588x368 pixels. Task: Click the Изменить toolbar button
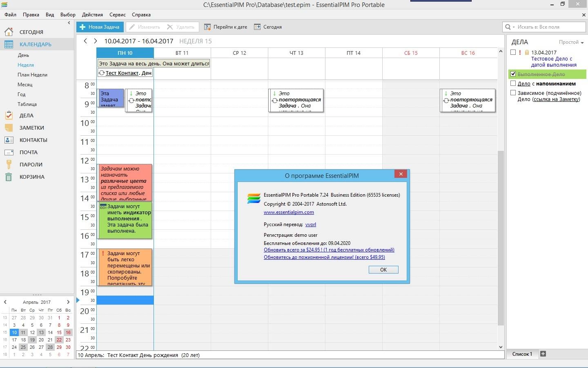point(145,27)
